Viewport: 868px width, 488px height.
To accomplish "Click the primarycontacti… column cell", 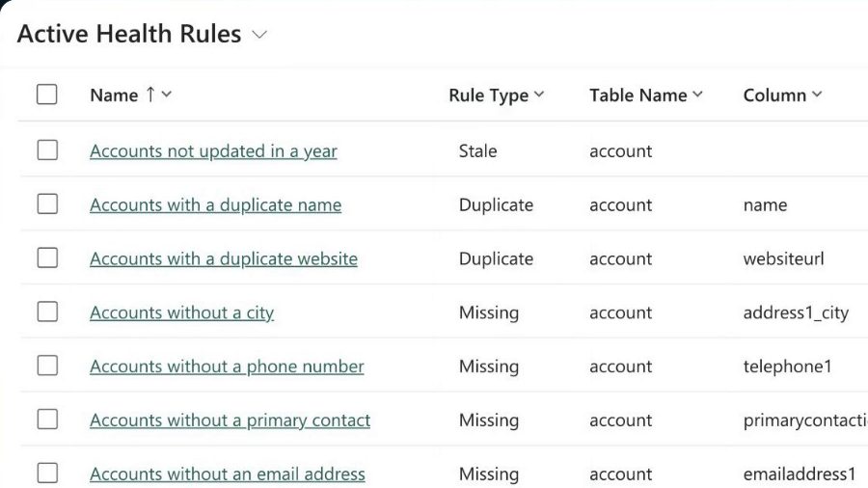I will click(x=805, y=420).
